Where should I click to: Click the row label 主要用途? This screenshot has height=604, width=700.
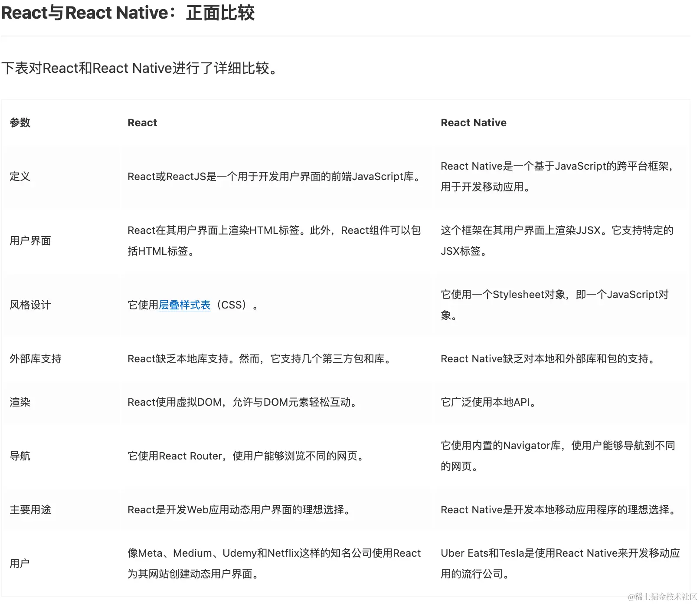click(30, 510)
